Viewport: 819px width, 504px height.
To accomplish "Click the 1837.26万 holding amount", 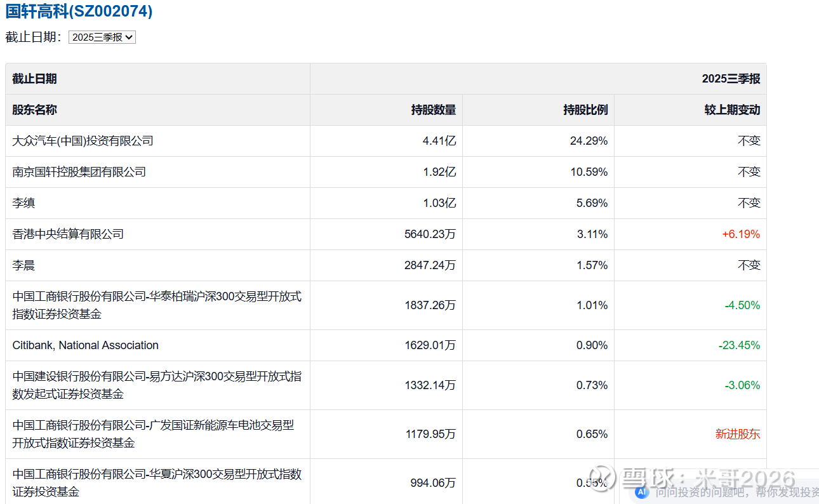I will (x=430, y=305).
